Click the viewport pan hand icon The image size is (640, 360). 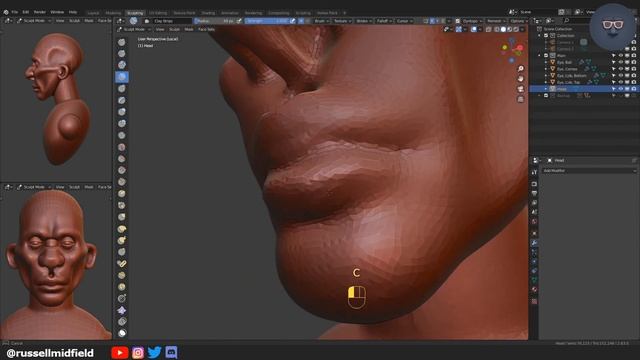click(x=520, y=78)
